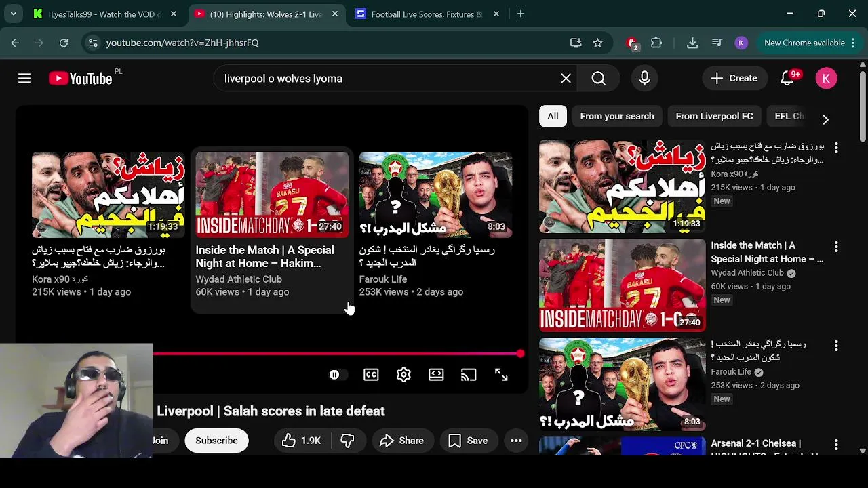Seek using the red video progress bar
The height and width of the screenshot is (488, 868).
[337, 354]
